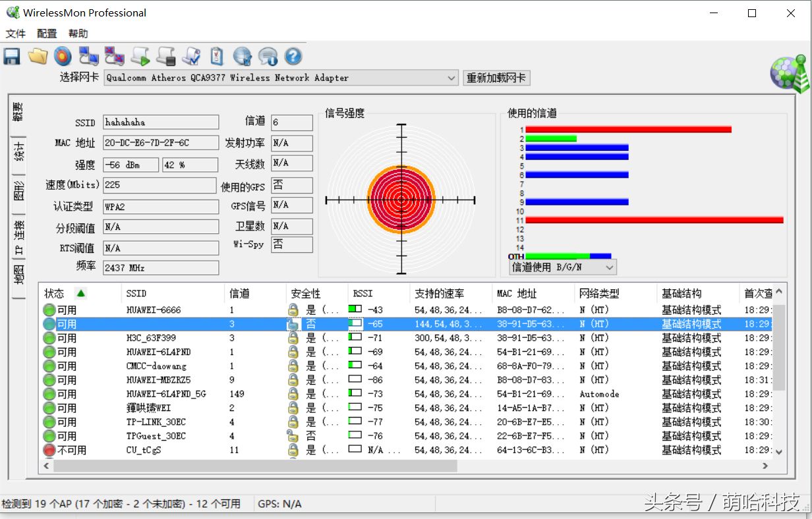Sort by the 安全性 column header
The height and width of the screenshot is (519, 812).
coord(317,293)
